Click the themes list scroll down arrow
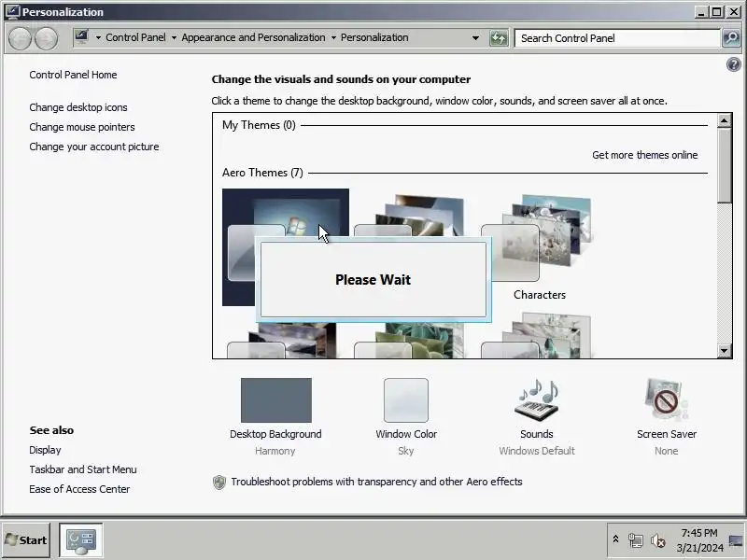The image size is (747, 560). click(725, 351)
